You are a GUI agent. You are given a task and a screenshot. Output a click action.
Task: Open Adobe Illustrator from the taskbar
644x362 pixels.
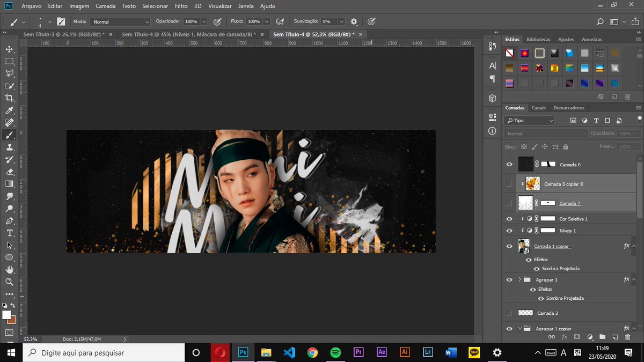pyautogui.click(x=405, y=352)
